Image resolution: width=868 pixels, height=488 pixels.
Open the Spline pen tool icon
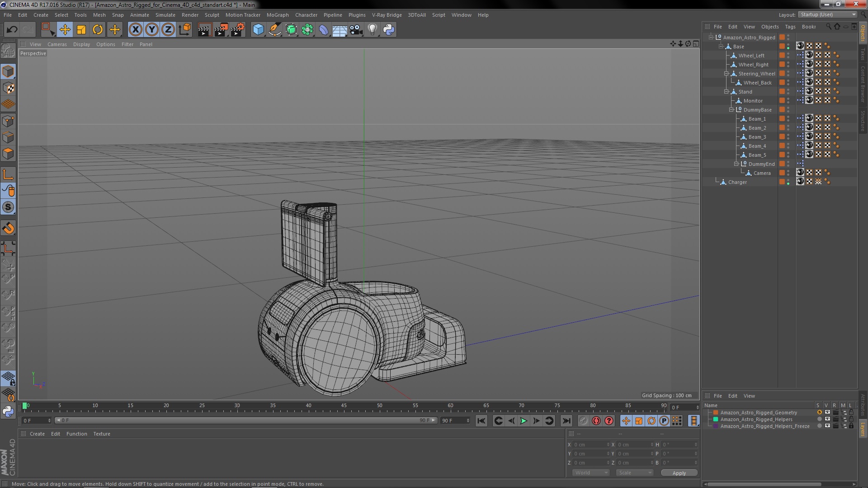click(275, 30)
